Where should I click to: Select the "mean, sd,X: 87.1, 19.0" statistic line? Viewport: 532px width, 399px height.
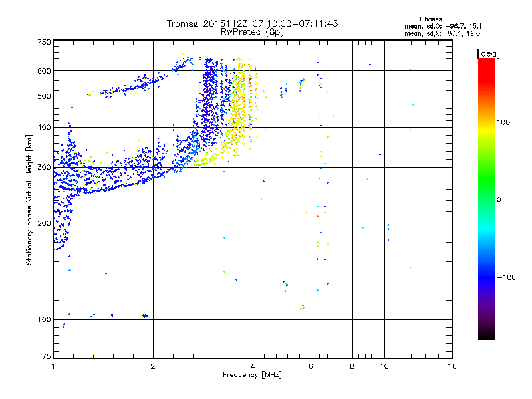click(442, 33)
